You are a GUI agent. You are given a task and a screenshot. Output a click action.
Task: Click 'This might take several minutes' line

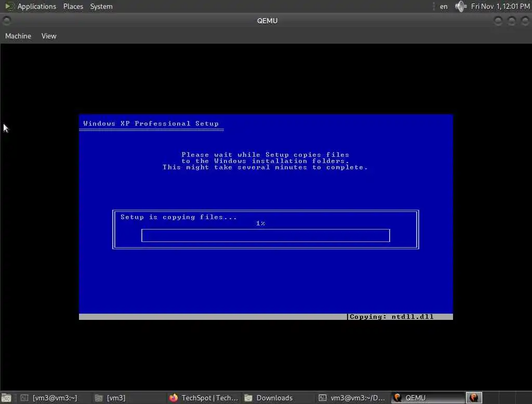(x=265, y=167)
